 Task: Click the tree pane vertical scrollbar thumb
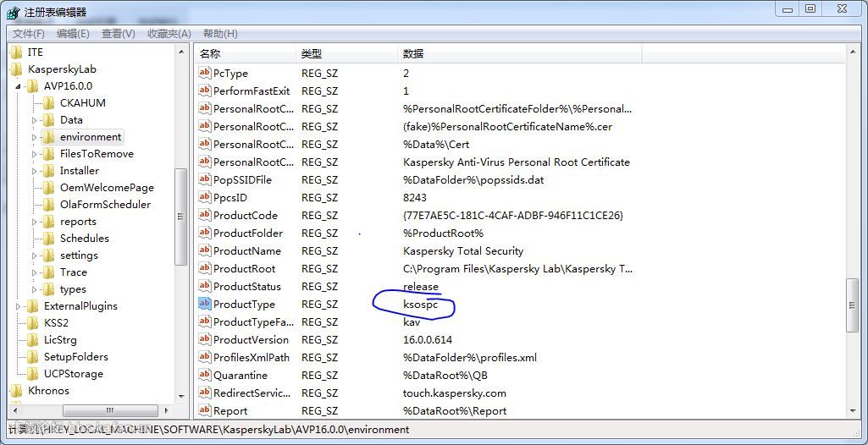point(181,217)
